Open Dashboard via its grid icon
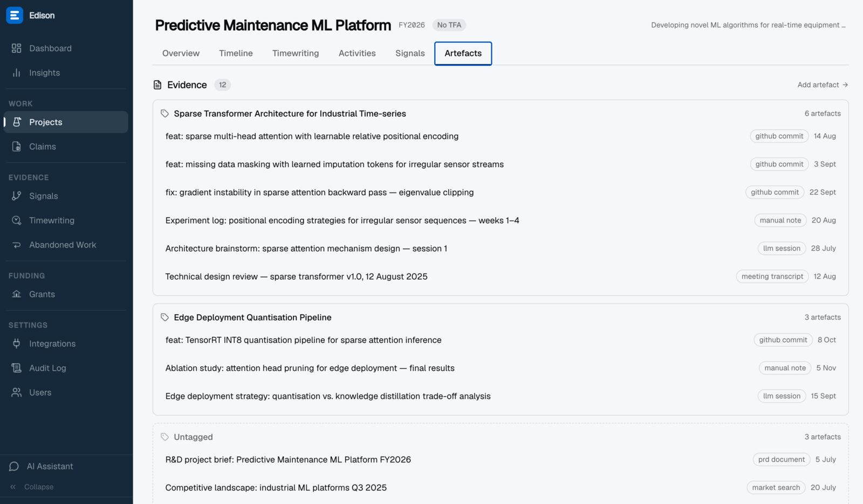 [16, 49]
